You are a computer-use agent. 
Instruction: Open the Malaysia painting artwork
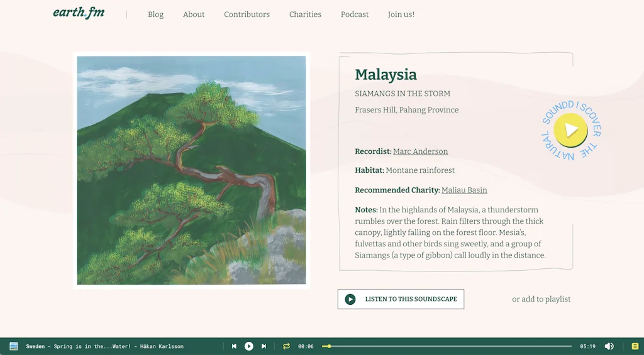[191, 170]
